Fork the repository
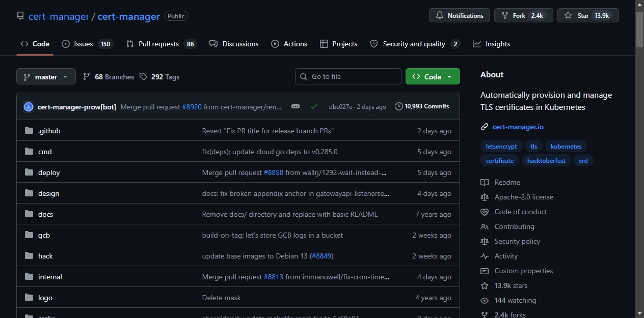The width and height of the screenshot is (644, 318). [524, 16]
